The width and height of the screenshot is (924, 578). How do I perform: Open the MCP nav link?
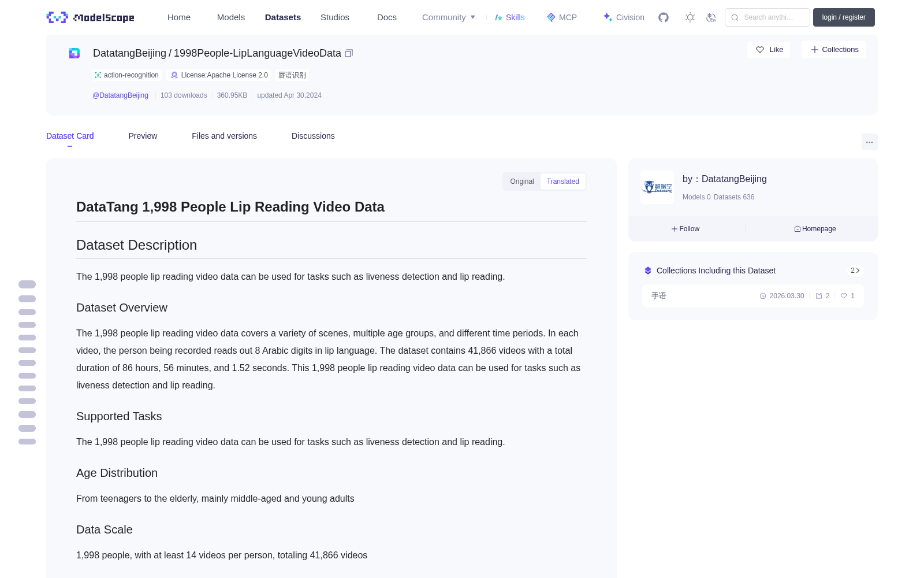tap(562, 17)
